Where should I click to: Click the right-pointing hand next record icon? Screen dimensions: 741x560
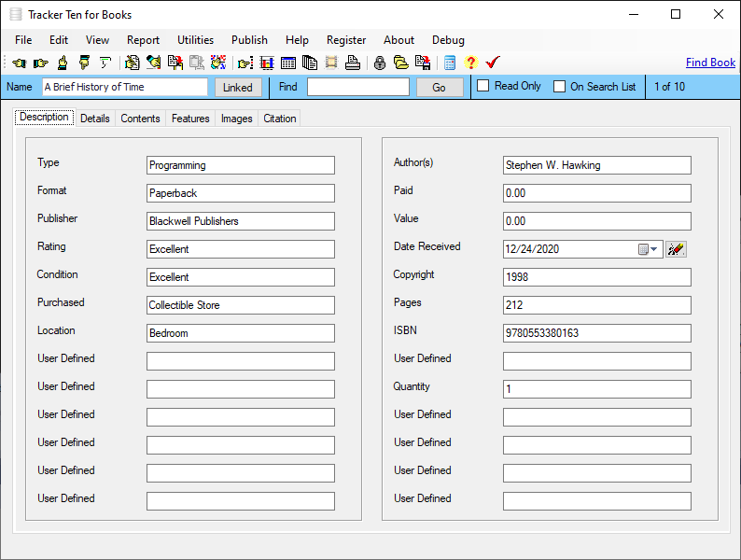click(x=40, y=63)
